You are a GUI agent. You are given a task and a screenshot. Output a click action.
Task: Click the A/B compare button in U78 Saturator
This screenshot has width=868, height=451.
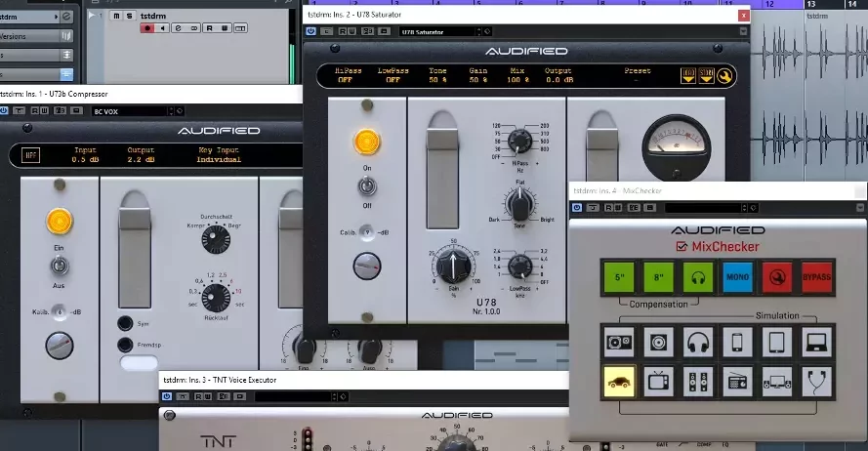pos(367,31)
